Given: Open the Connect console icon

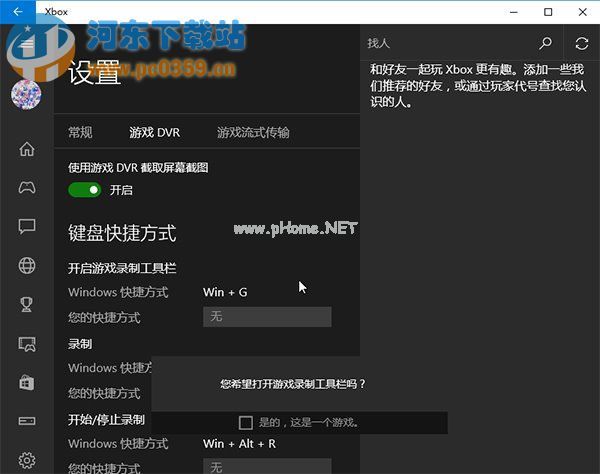Looking at the screenshot, I should pos(27,421).
